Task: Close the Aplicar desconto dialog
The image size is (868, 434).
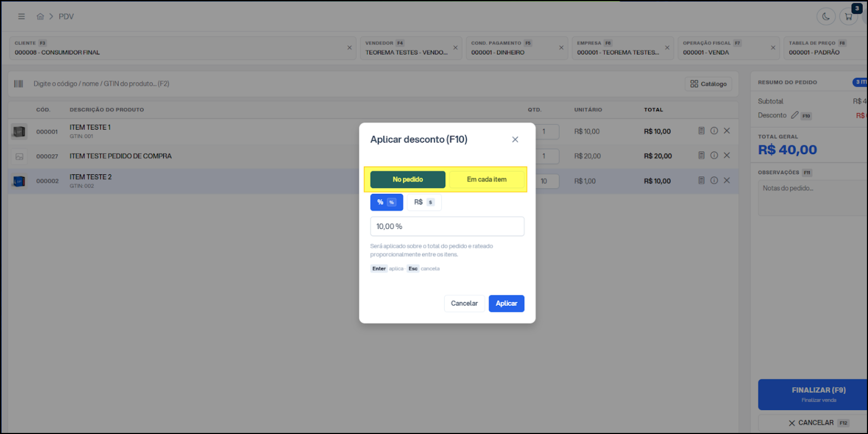Action: (515, 139)
